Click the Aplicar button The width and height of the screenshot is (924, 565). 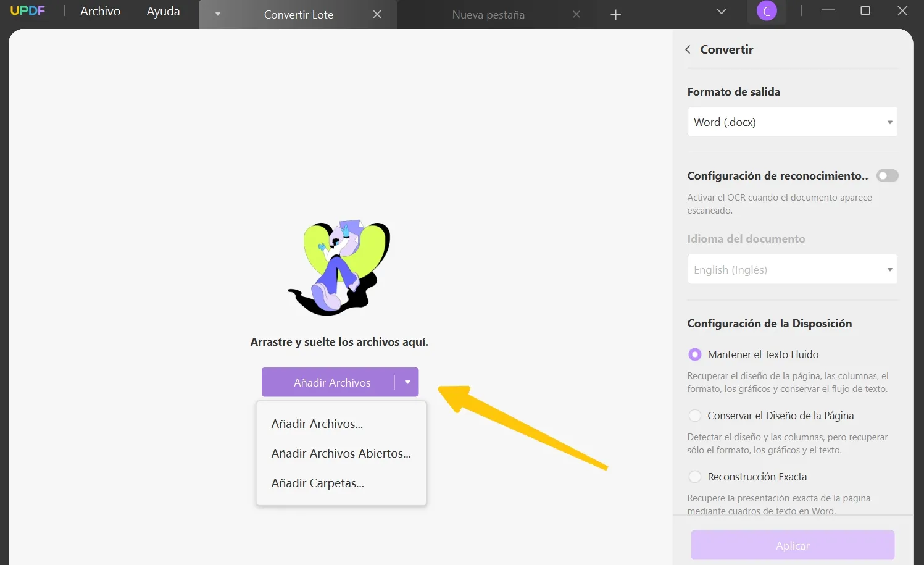[793, 545]
